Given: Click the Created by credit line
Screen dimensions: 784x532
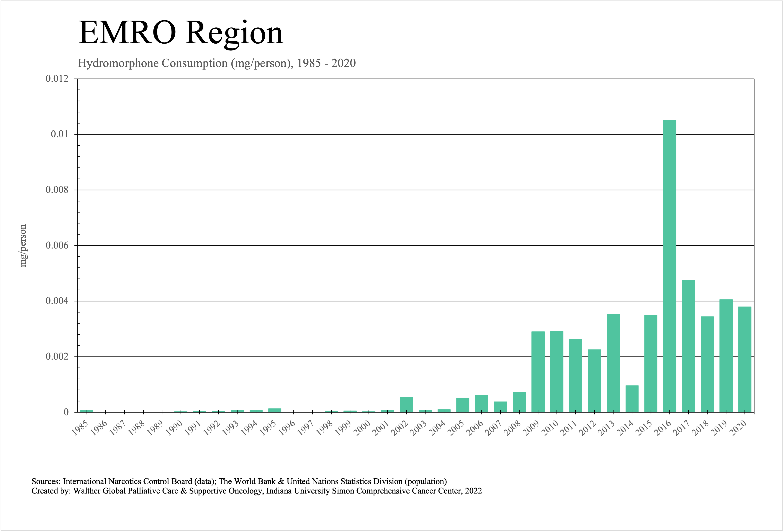Looking at the screenshot, I should 256,491.
